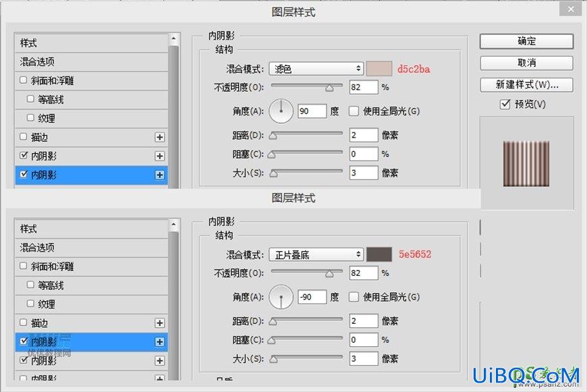This screenshot has width=587, height=392.
Task: Open the 5e5652 inner shadow color swatch
Action: 379,254
